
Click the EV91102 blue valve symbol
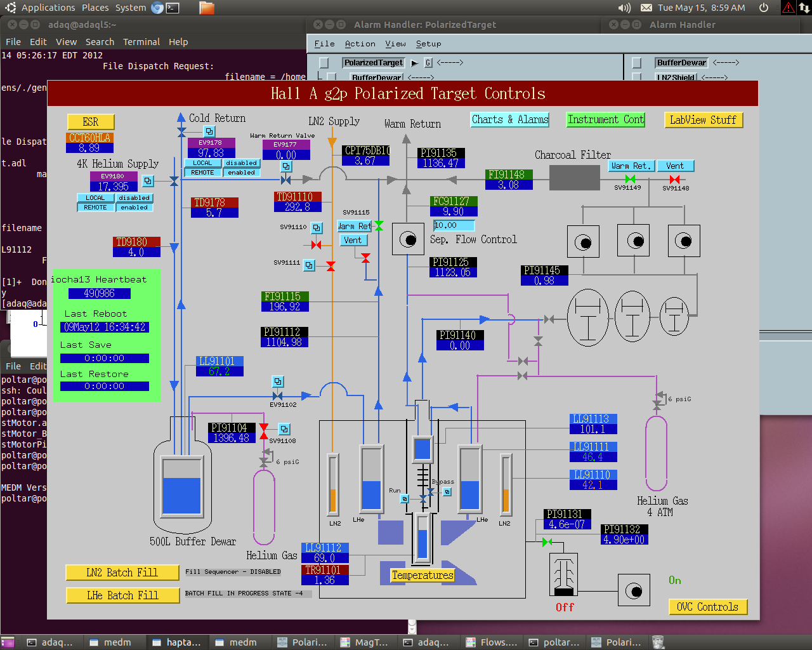(277, 395)
